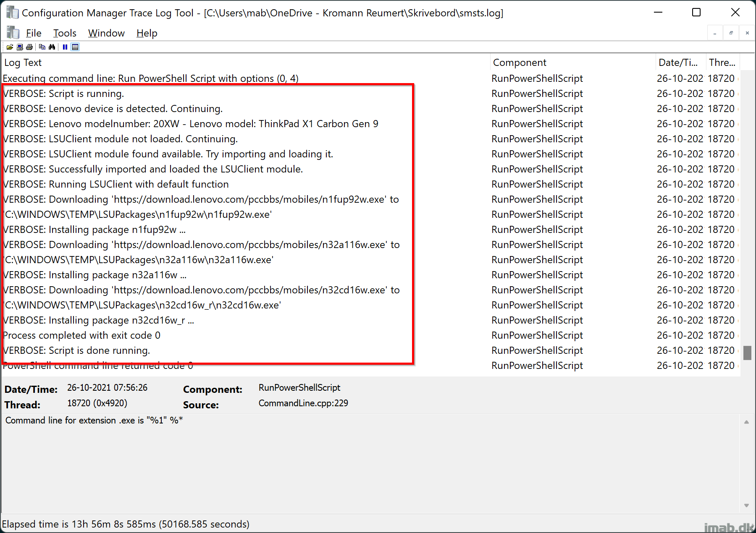Click the 'Command line for extension .exe' detail text

tap(94, 420)
